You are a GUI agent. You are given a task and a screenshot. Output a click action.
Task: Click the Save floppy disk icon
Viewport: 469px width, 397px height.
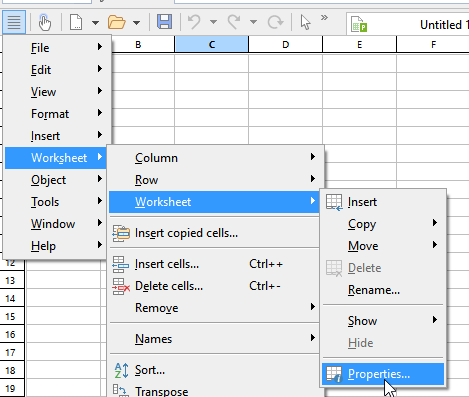[165, 22]
